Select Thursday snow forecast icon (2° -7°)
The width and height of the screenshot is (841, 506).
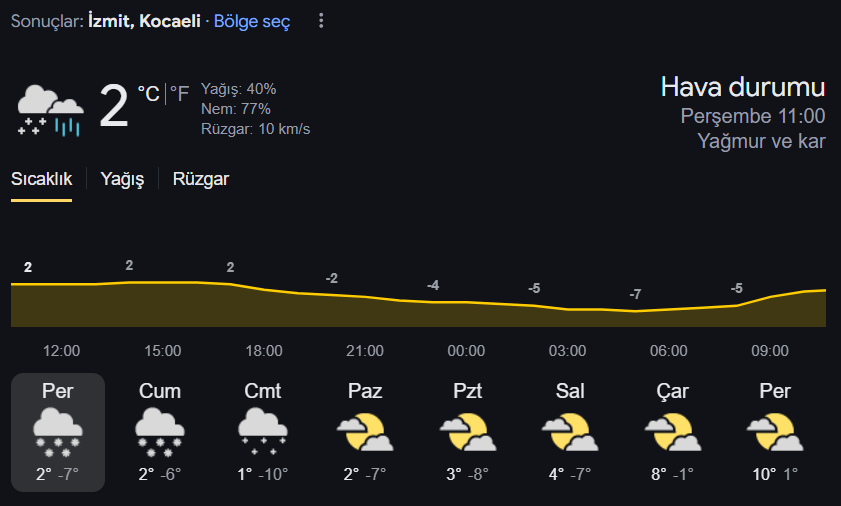pos(58,432)
